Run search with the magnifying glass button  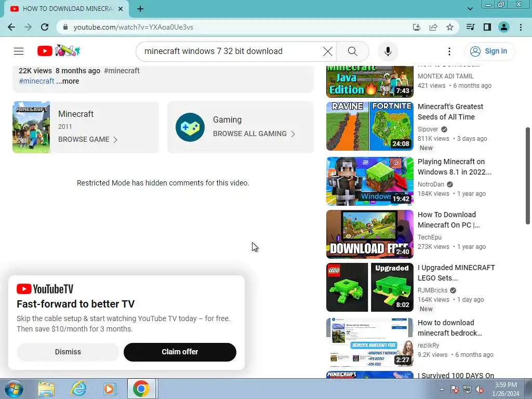[353, 51]
